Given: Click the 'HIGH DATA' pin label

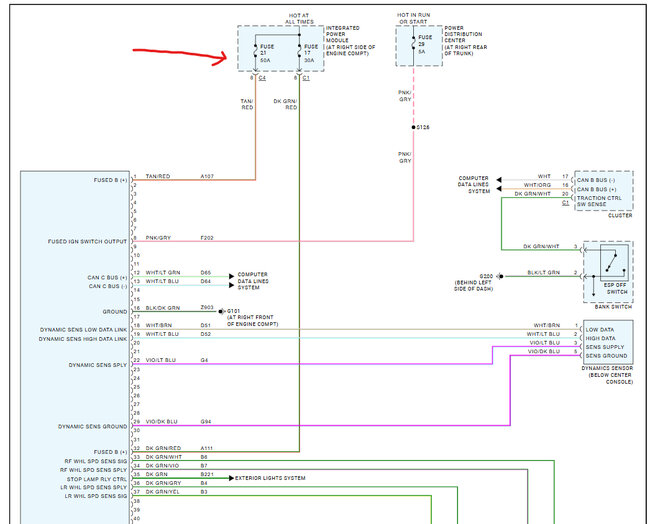Looking at the screenshot, I should coord(600,338).
